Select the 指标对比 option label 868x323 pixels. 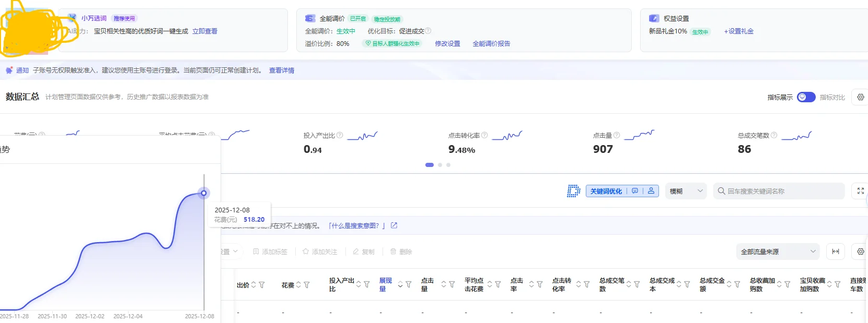(x=832, y=98)
